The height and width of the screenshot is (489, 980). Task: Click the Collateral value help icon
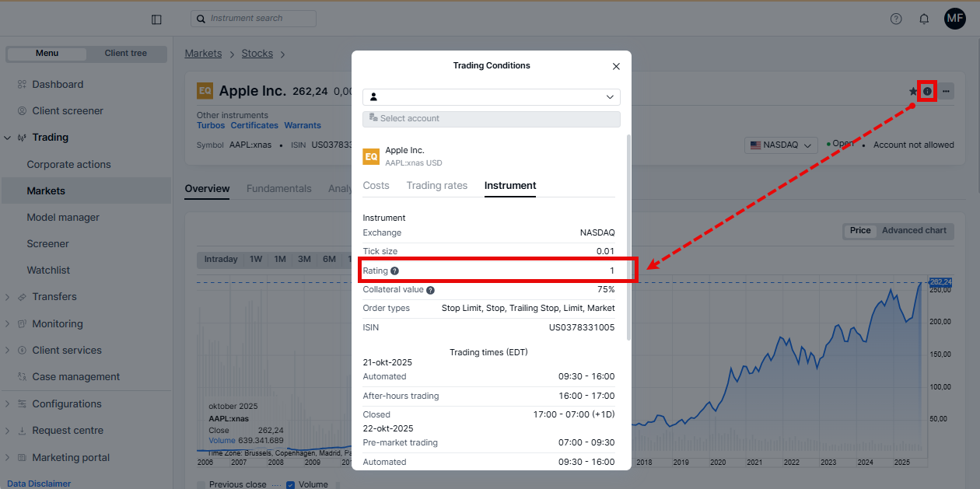coord(430,290)
